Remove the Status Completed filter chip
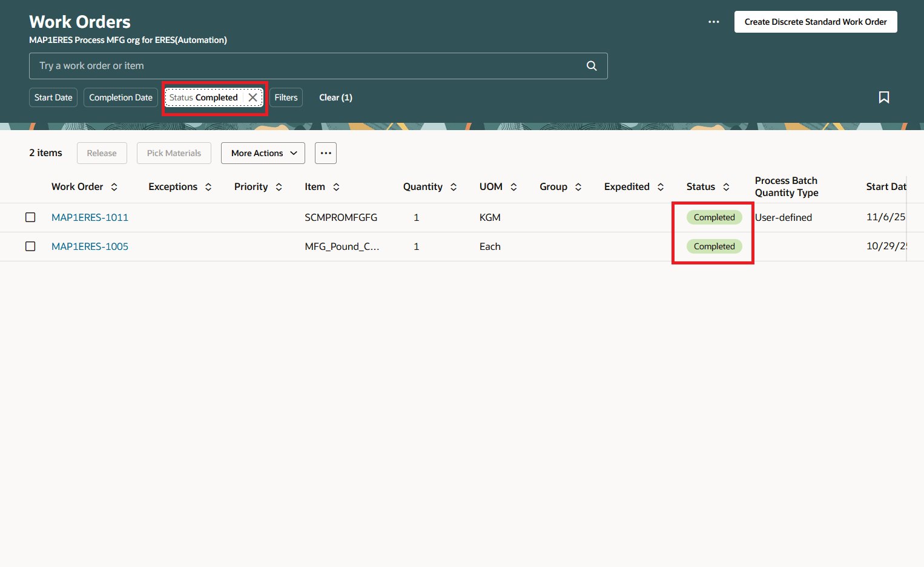924x567 pixels. pos(253,97)
